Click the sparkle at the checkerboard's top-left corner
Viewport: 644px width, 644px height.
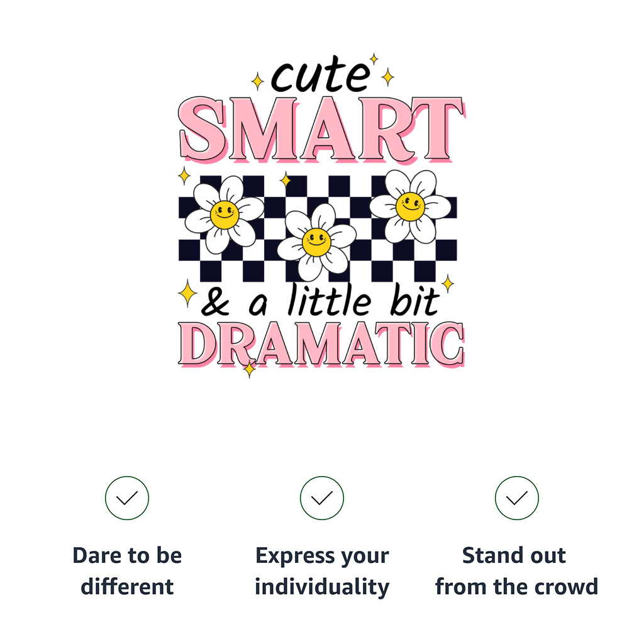click(x=184, y=175)
